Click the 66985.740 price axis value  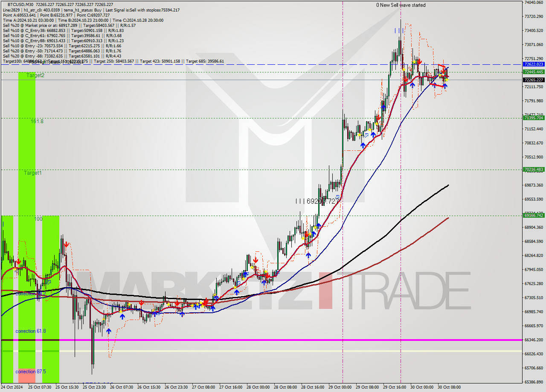click(x=534, y=312)
